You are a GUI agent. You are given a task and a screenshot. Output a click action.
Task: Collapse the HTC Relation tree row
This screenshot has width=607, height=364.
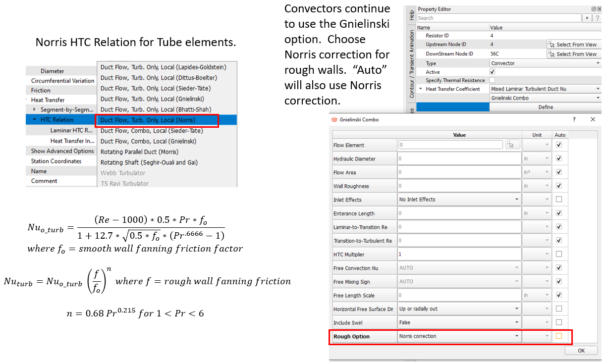click(x=34, y=120)
